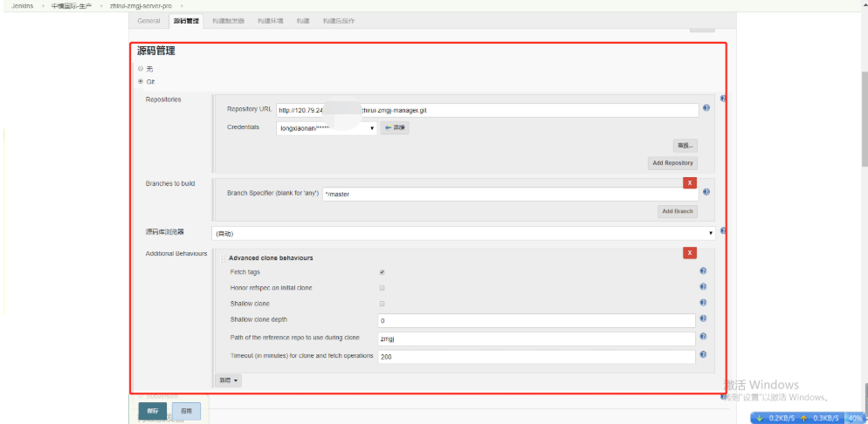This screenshot has width=868, height=424.
Task: Go to Jenkins breadcrumb link
Action: click(24, 5)
